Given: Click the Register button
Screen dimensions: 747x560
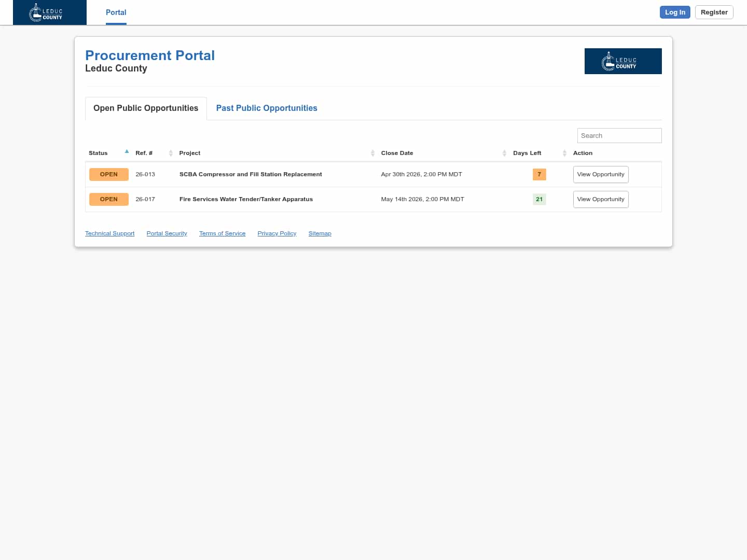Looking at the screenshot, I should click(714, 12).
